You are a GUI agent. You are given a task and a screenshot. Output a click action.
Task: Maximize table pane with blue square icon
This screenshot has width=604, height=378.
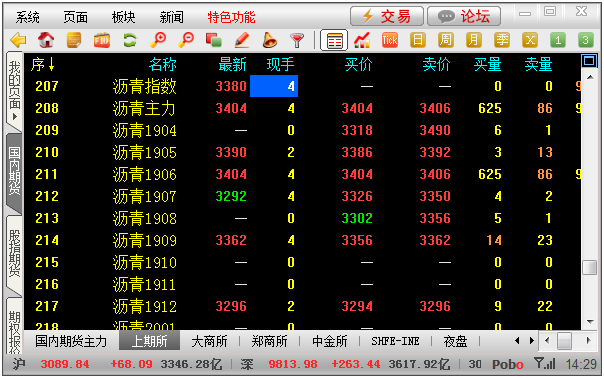(589, 61)
